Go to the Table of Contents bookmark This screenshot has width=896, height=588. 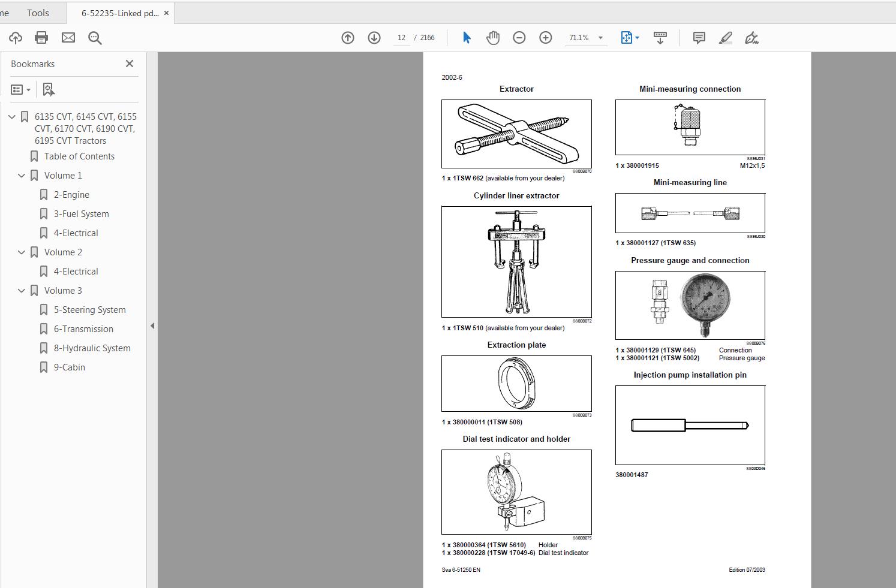point(80,156)
